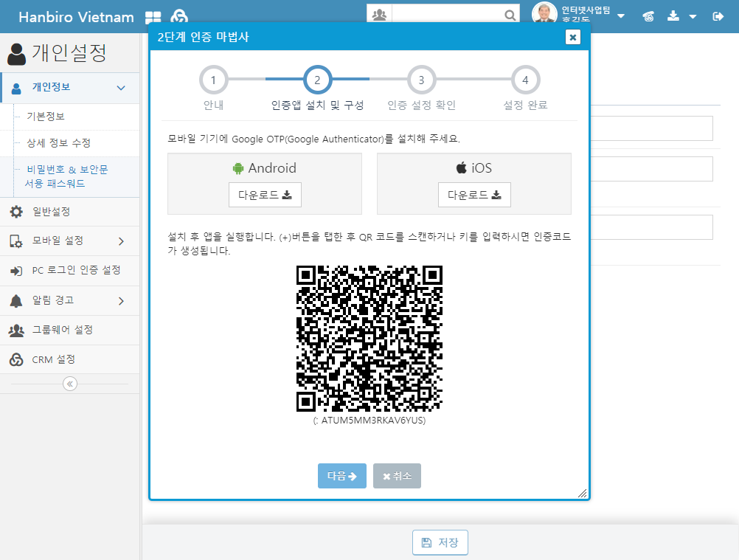The width and height of the screenshot is (739, 560).
Task: Click the PC 로그인 sign-in arrow icon
Action: pyautogui.click(x=16, y=271)
